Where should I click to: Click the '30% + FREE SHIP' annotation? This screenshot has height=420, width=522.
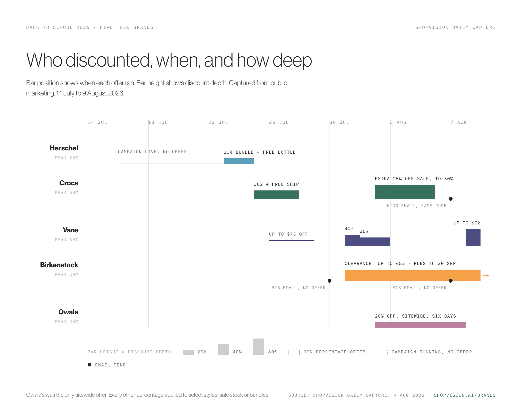[276, 184]
